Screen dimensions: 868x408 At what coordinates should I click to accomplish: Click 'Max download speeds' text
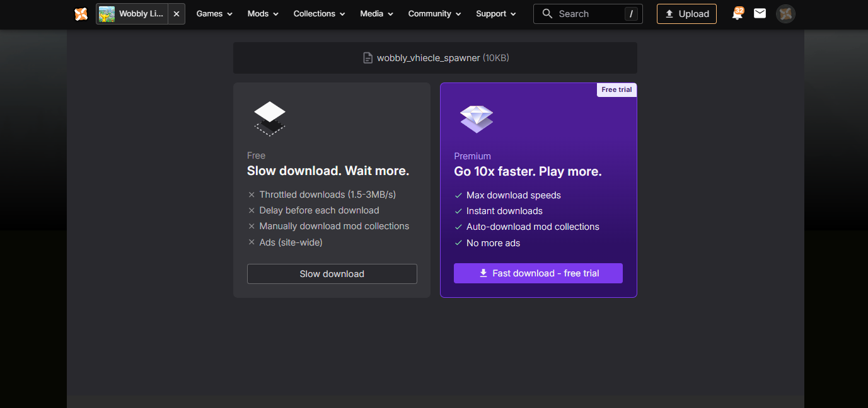coord(514,195)
